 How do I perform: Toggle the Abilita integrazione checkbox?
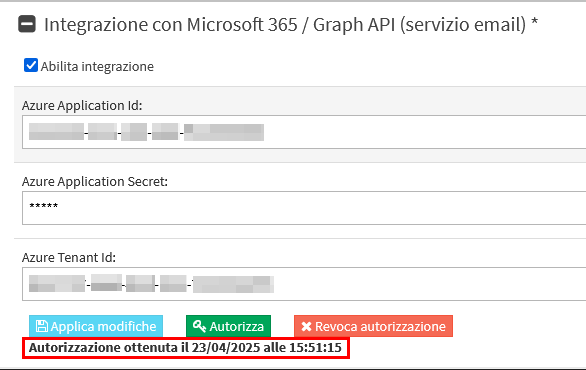point(31,65)
